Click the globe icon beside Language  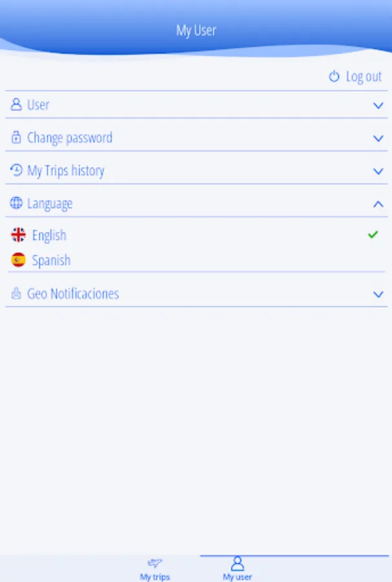click(x=16, y=203)
